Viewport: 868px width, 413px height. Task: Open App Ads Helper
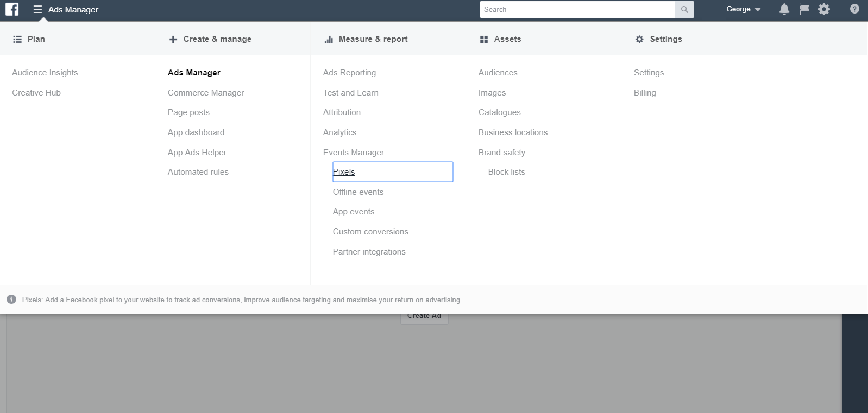tap(197, 153)
